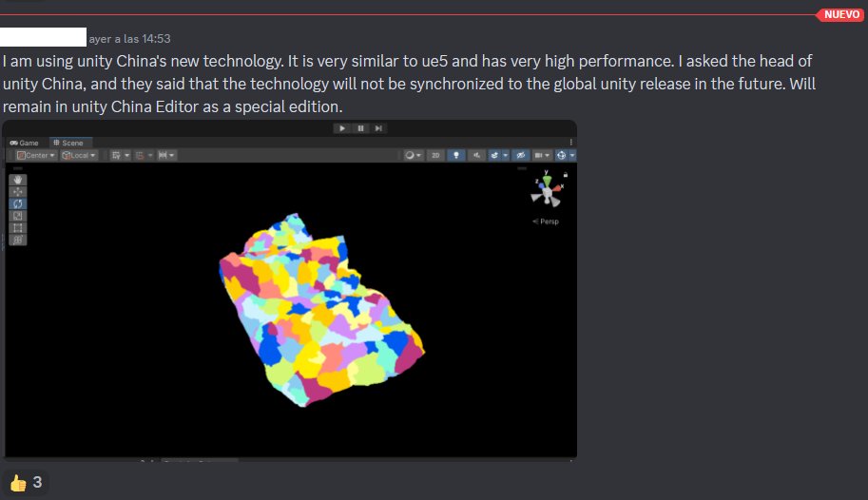Image resolution: width=868 pixels, height=500 pixels.
Task: Select the Move tool in Scene toolbar
Action: tap(18, 192)
